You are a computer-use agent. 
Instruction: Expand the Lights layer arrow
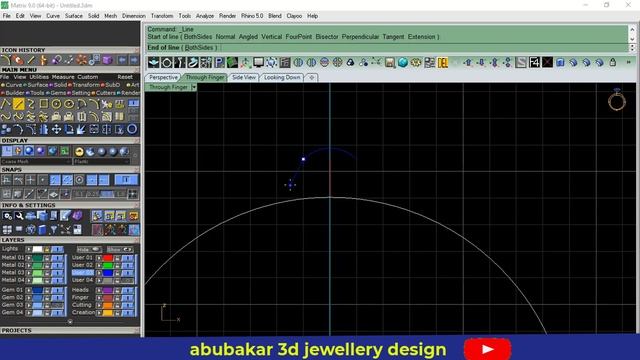pos(29,249)
